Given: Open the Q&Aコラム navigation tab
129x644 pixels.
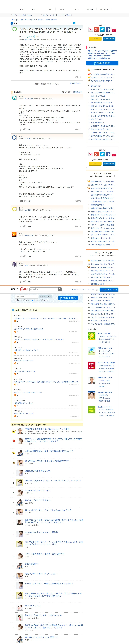Looking at the screenshot, I should click(104, 9).
